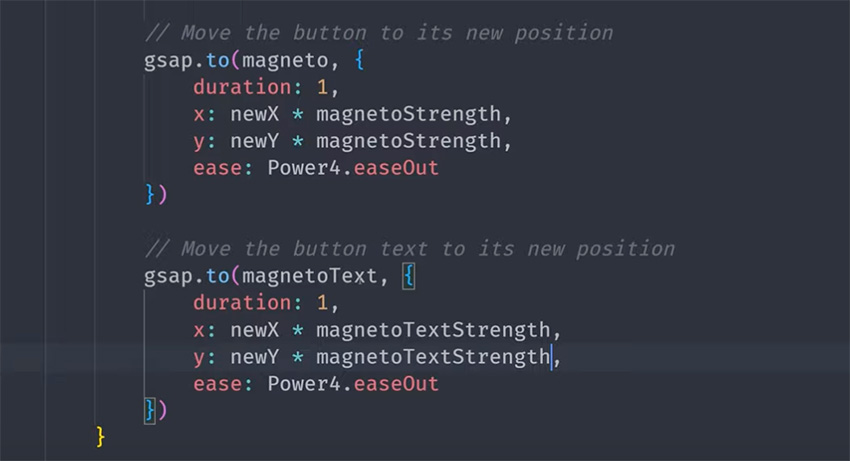
Task: Click "magnetoTextStrength" on the x: newX line
Action: pyautogui.click(x=432, y=330)
